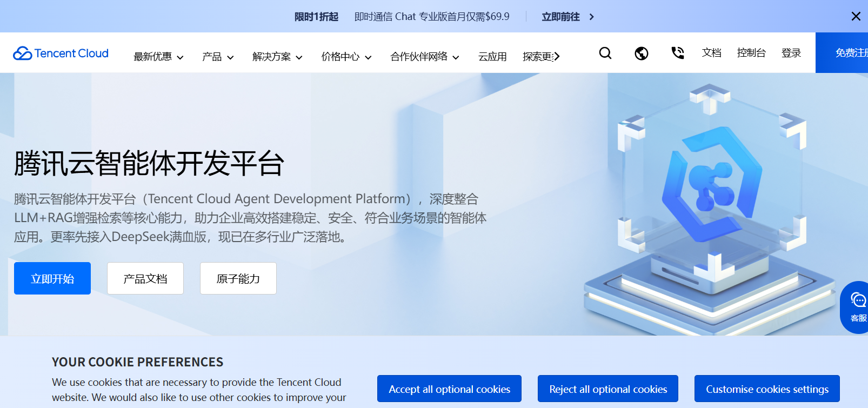Click Accept all optional cookies
Image resolution: width=868 pixels, height=408 pixels.
coord(449,389)
